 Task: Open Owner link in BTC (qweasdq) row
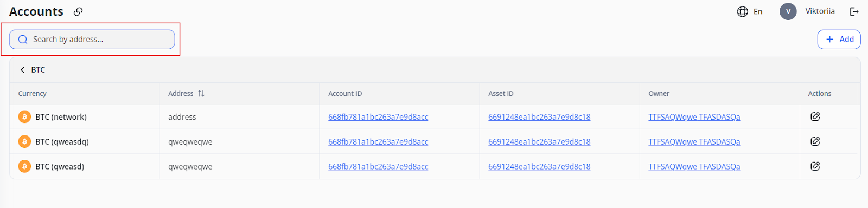694,142
